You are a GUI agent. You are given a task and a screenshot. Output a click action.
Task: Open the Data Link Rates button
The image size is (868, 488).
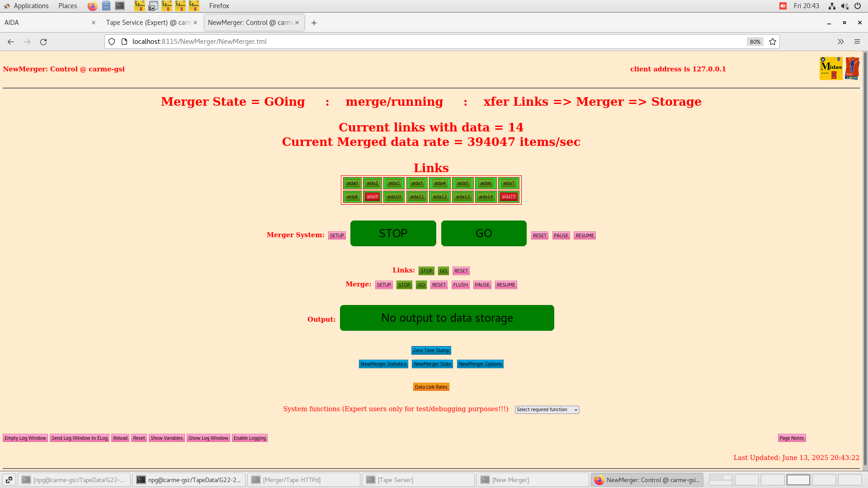(x=431, y=387)
